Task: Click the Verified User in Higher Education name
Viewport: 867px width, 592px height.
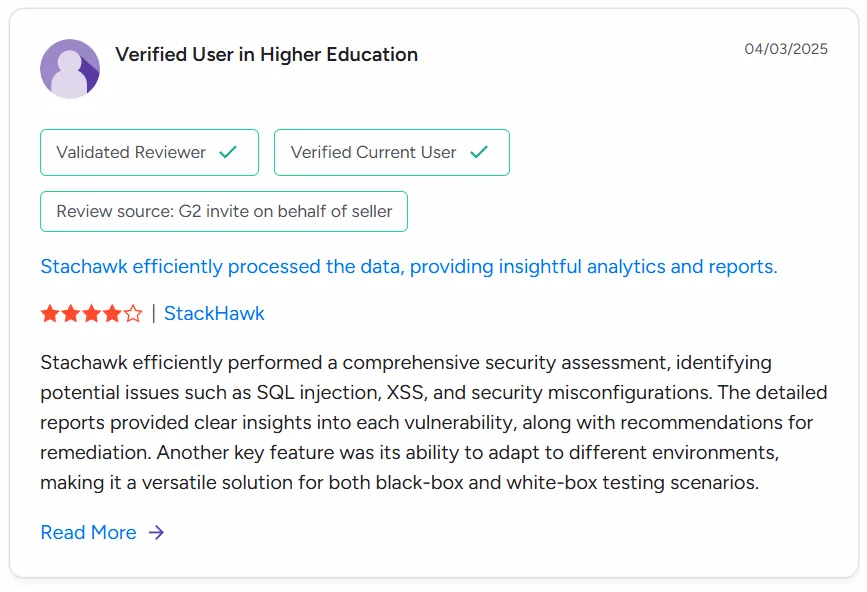Action: (x=266, y=54)
